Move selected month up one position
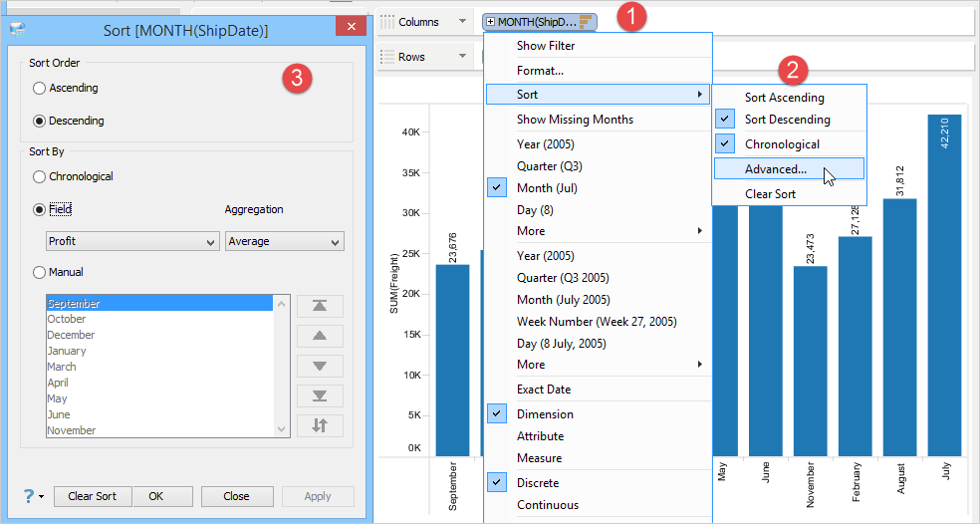 point(320,336)
